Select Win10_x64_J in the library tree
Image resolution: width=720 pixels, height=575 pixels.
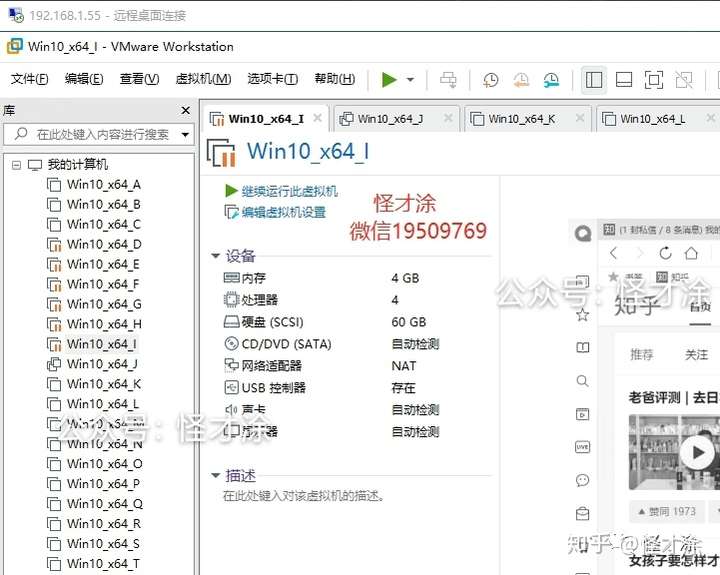(102, 364)
